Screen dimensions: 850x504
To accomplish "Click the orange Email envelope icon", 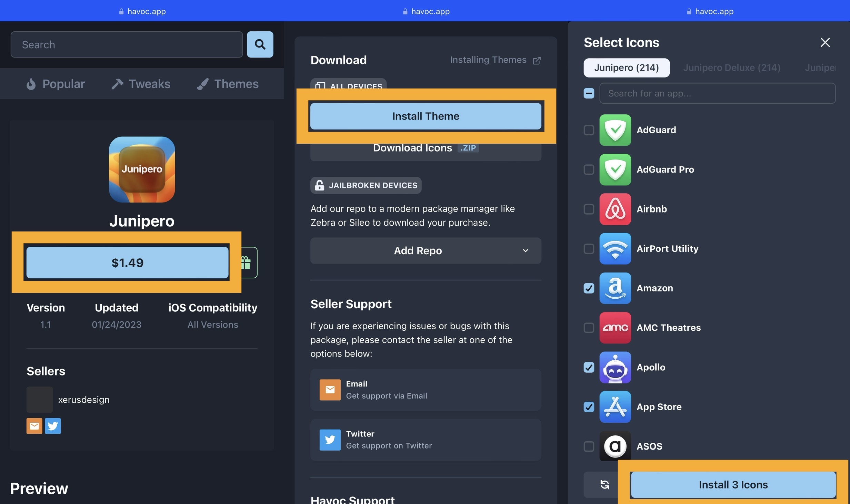I will [x=330, y=390].
